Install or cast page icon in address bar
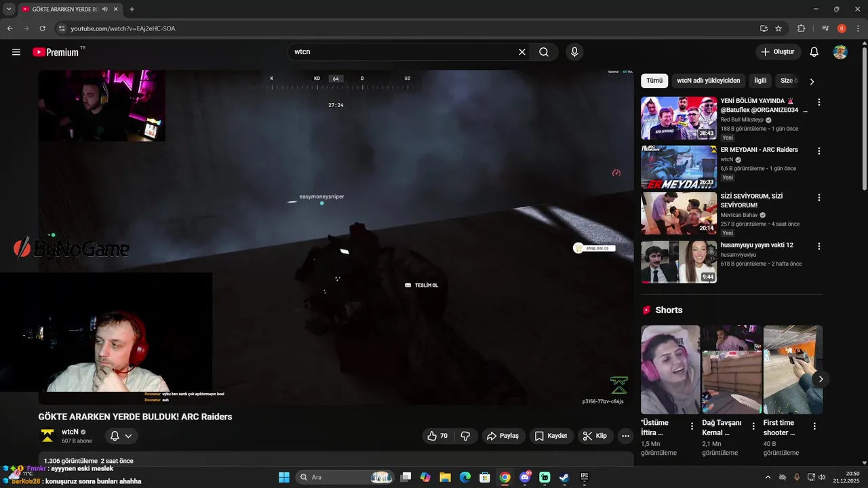The height and width of the screenshot is (488, 868). point(764,28)
